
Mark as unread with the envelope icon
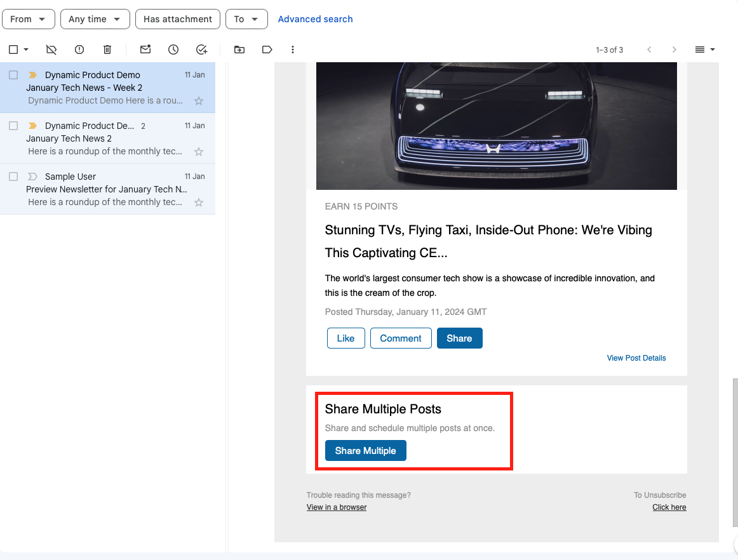pyautogui.click(x=145, y=50)
